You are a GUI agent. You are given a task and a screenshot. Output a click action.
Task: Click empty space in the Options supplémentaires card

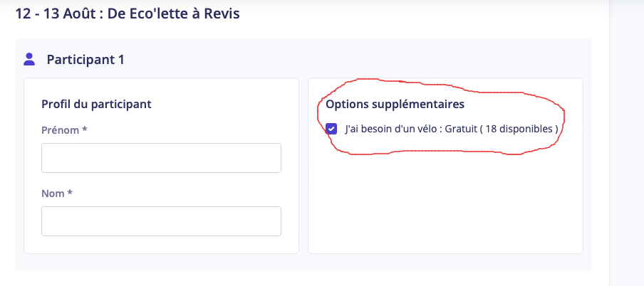[445, 201]
